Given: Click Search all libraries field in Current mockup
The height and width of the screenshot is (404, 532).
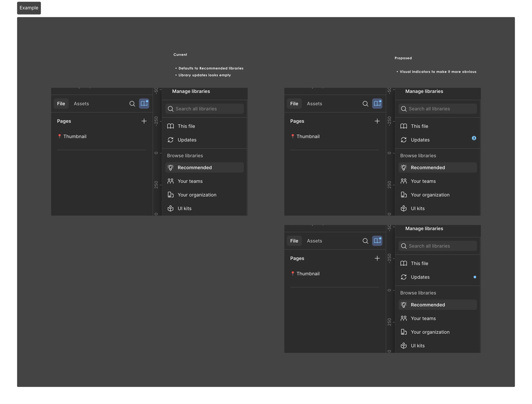Looking at the screenshot, I should tap(204, 109).
